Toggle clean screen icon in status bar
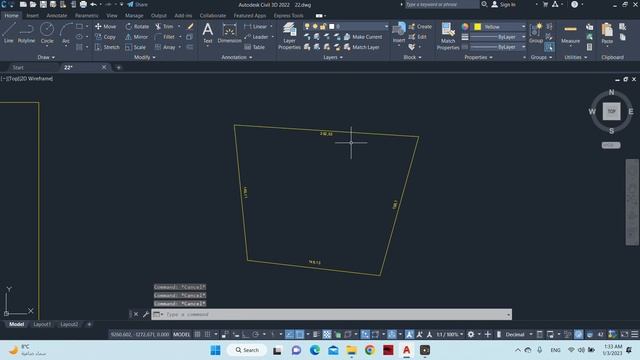The width and height of the screenshot is (640, 360). 624,334
